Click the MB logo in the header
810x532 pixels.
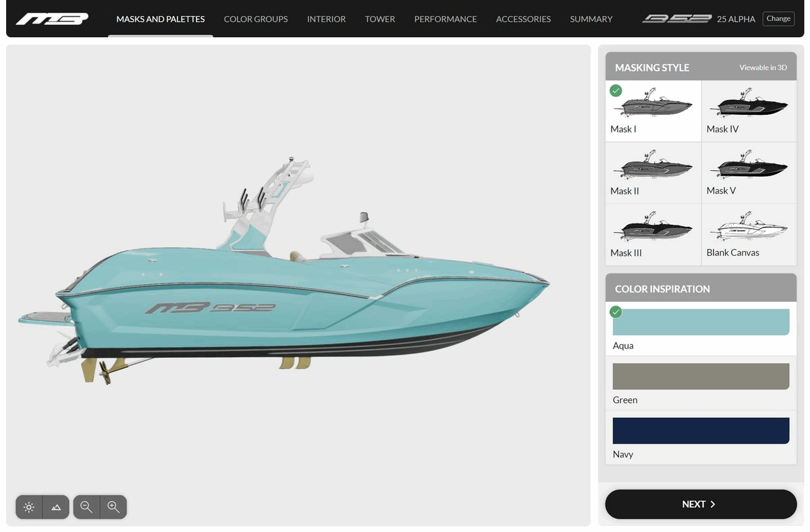[x=52, y=19]
